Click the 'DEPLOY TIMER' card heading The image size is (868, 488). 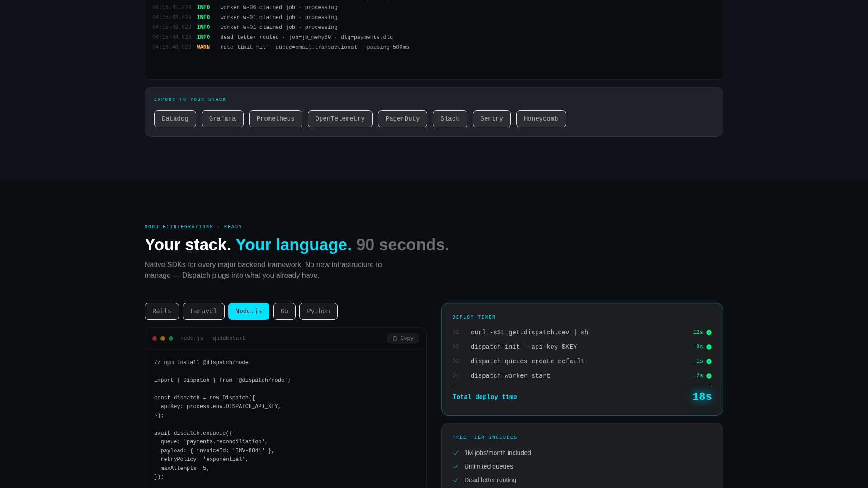[x=474, y=317]
